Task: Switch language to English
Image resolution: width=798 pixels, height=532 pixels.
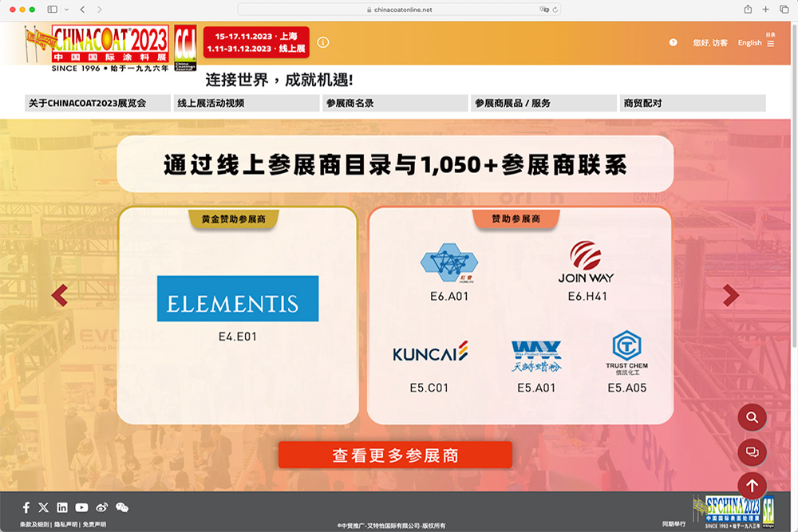Action: (x=749, y=43)
